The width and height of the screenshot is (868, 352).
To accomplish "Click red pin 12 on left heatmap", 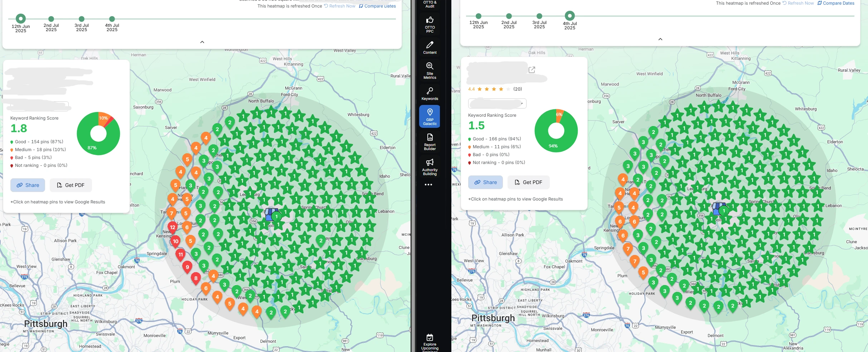I will point(173,228).
